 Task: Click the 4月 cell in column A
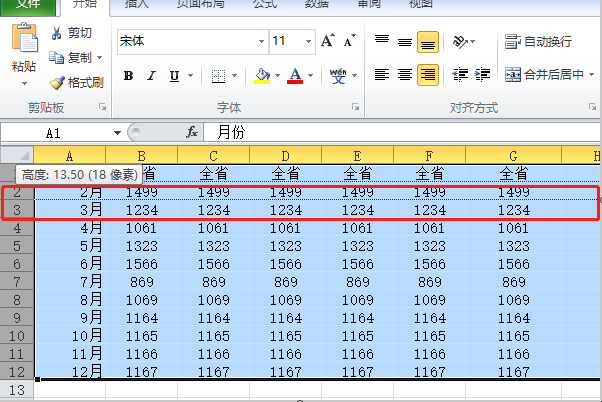coord(69,228)
